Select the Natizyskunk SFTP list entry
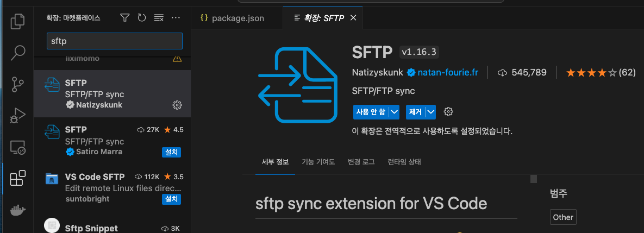 (112, 93)
